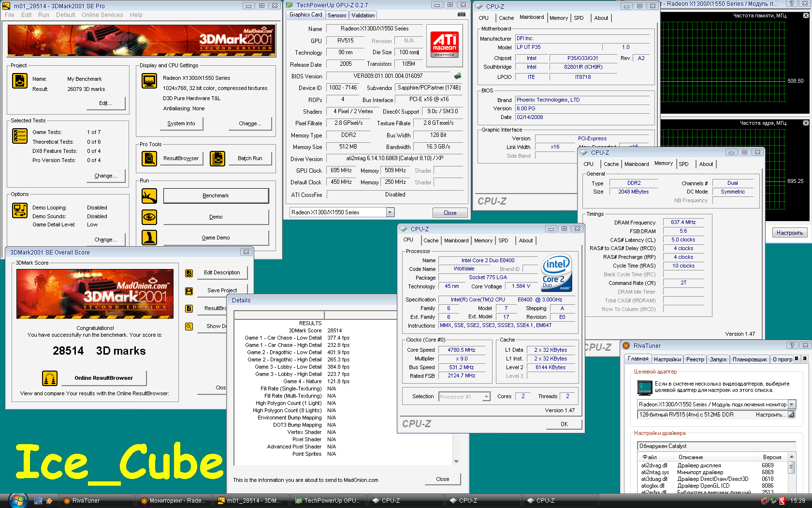Screen dimensions: 812x508
Task: Click the Save Project floppy icon
Action: coord(189,291)
